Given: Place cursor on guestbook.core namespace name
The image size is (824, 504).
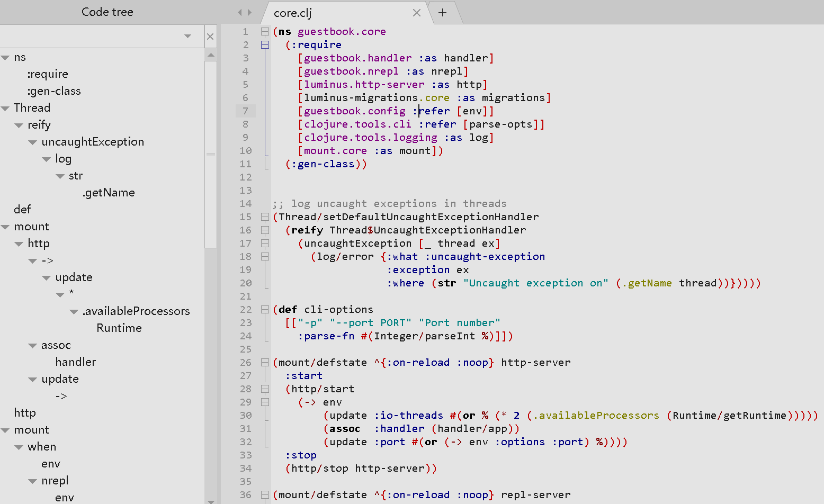Looking at the screenshot, I should (x=342, y=32).
